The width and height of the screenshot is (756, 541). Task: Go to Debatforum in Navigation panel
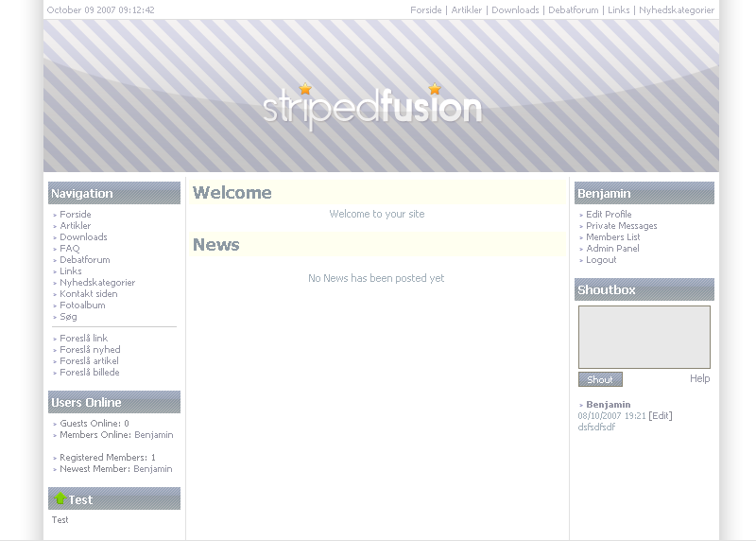tap(85, 260)
